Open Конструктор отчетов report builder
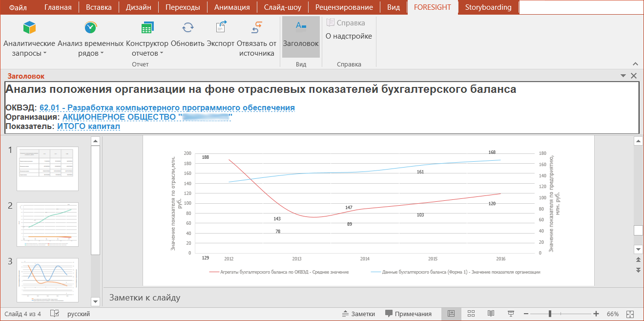 (147, 28)
